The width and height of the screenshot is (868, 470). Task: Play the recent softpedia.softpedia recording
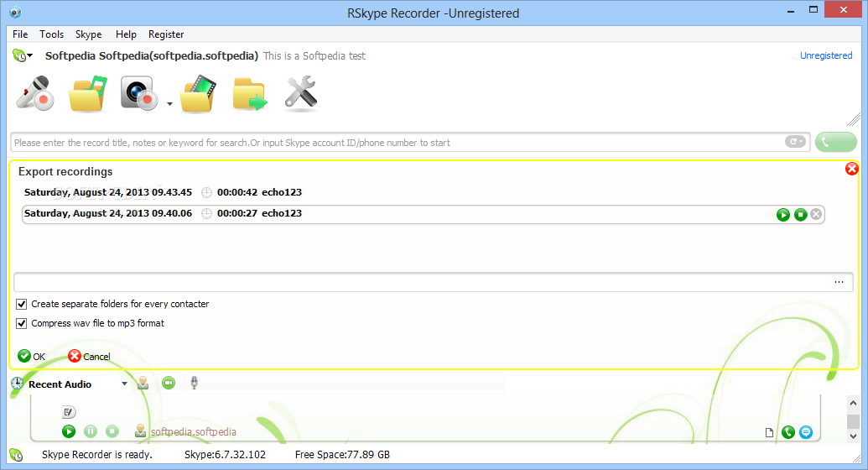[69, 431]
